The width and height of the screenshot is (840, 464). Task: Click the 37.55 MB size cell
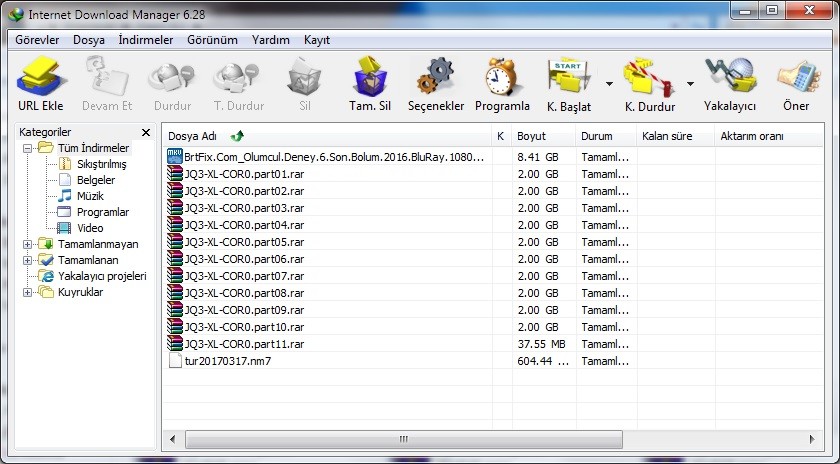coord(541,344)
